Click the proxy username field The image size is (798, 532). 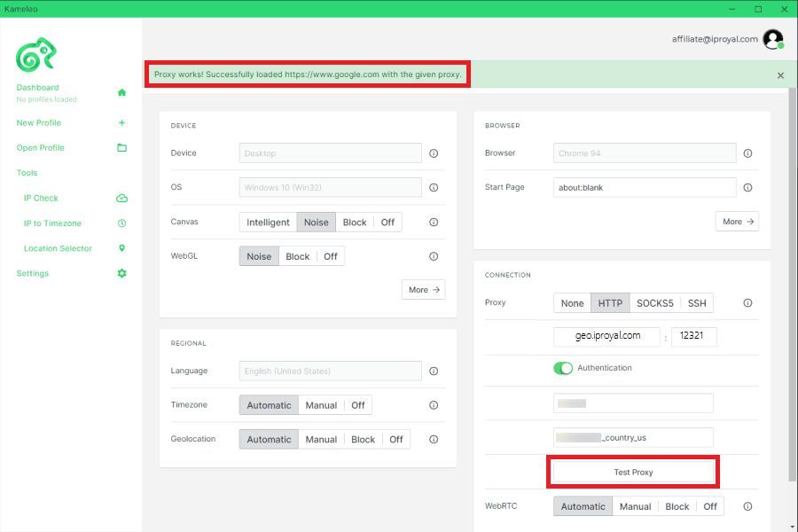tap(633, 403)
